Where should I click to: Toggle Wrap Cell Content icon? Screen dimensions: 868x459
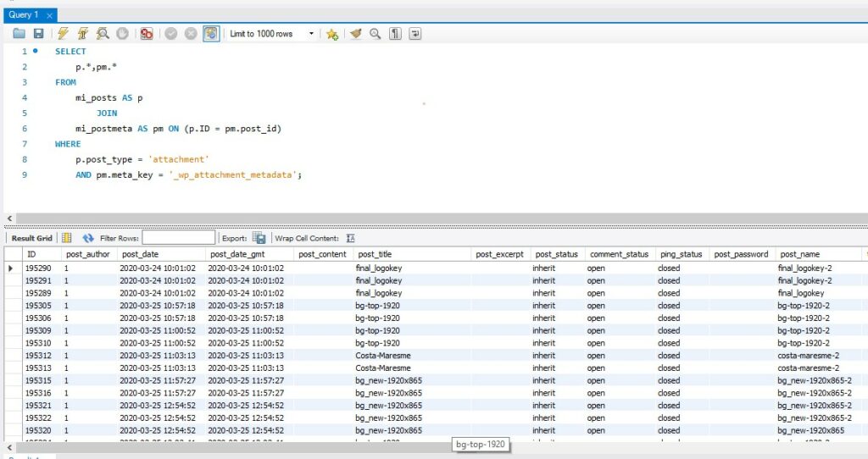pos(350,238)
